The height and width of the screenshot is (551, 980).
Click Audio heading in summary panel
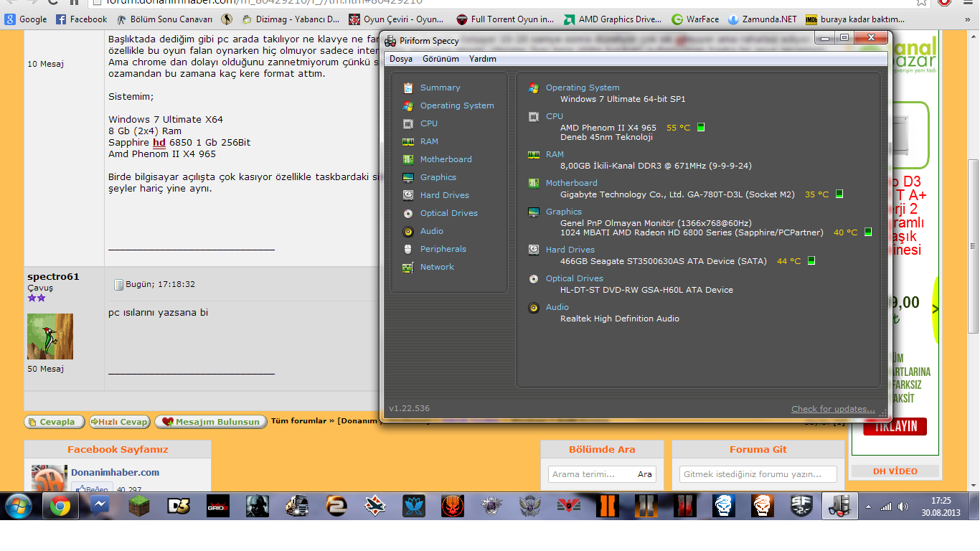[557, 307]
